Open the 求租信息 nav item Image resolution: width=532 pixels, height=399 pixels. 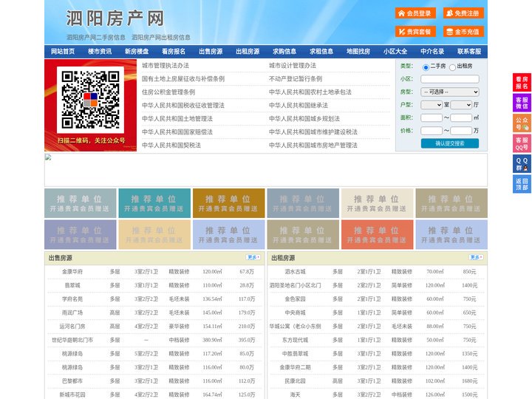321,52
